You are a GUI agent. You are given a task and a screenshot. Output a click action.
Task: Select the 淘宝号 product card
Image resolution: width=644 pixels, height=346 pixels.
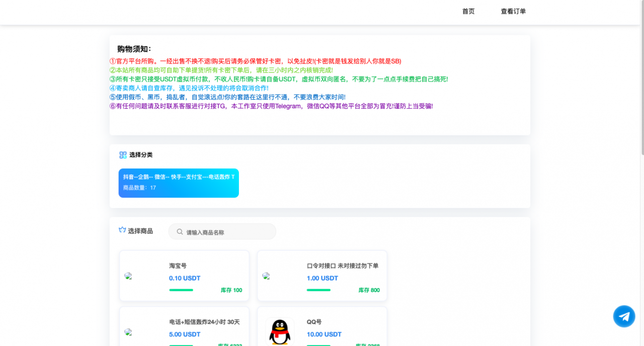[184, 275]
